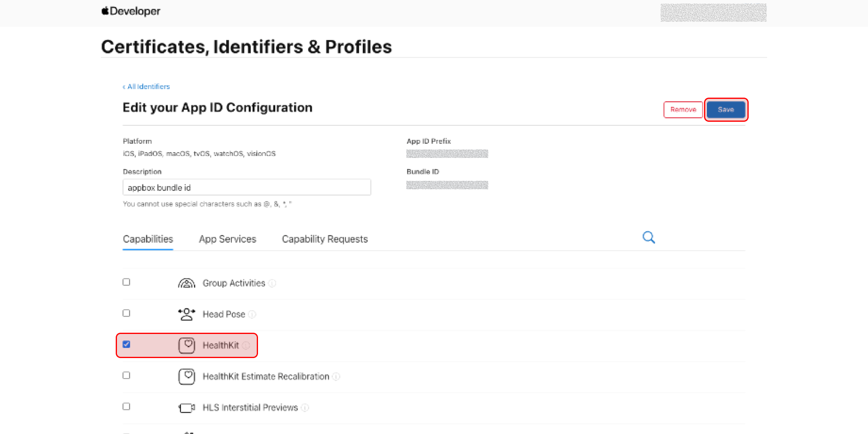This screenshot has height=434, width=868.
Task: Click the HealthKit Estimate Recalibration icon
Action: 186,377
